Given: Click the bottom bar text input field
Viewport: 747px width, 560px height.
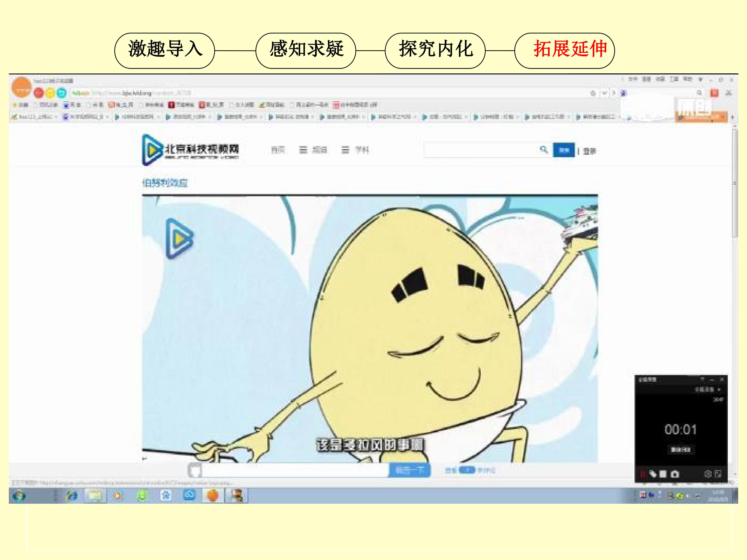Looking at the screenshot, I should [295, 470].
